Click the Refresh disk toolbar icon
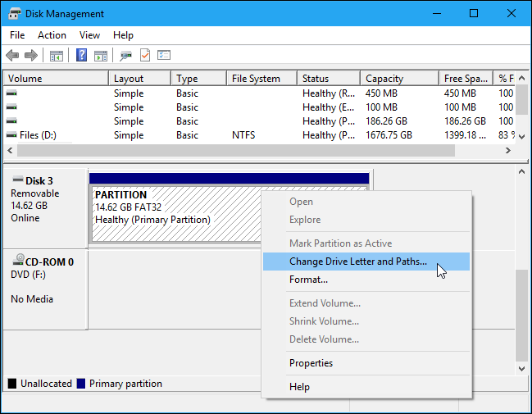Viewport: 532px width, 414px height. pos(126,56)
